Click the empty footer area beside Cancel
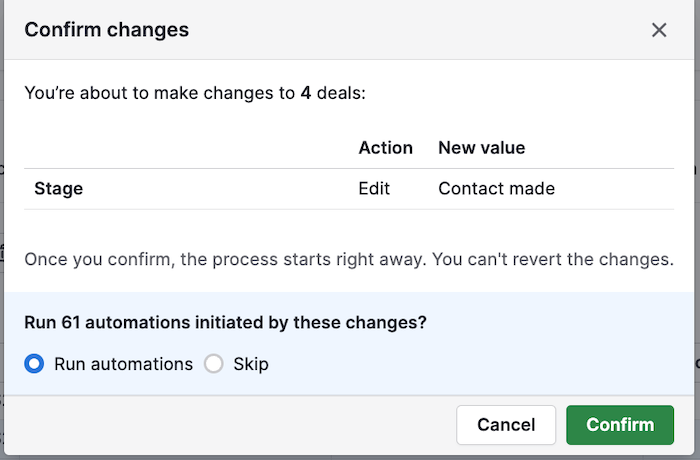 coord(230,425)
